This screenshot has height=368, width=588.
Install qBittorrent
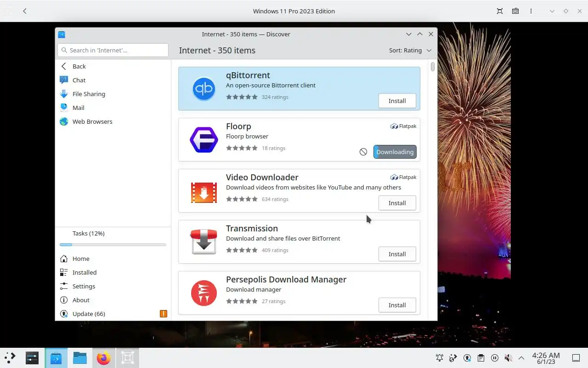pyautogui.click(x=397, y=101)
